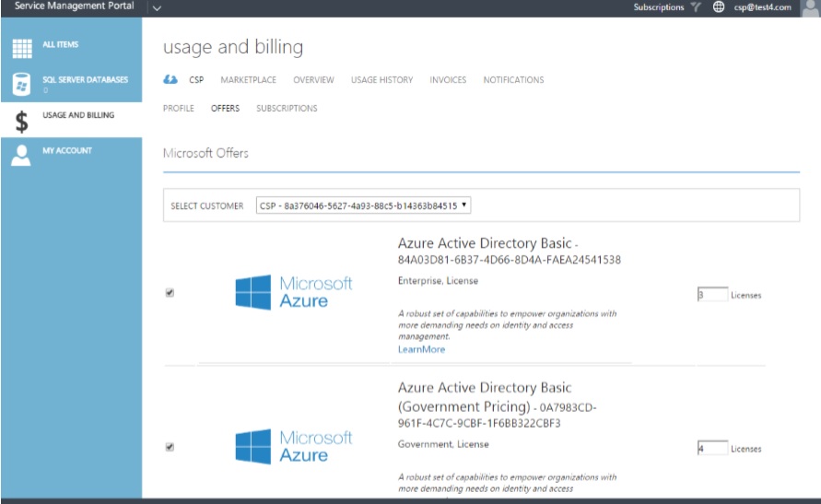Click the licenses field containing 3
This screenshot has width=821, height=504.
pyautogui.click(x=712, y=295)
